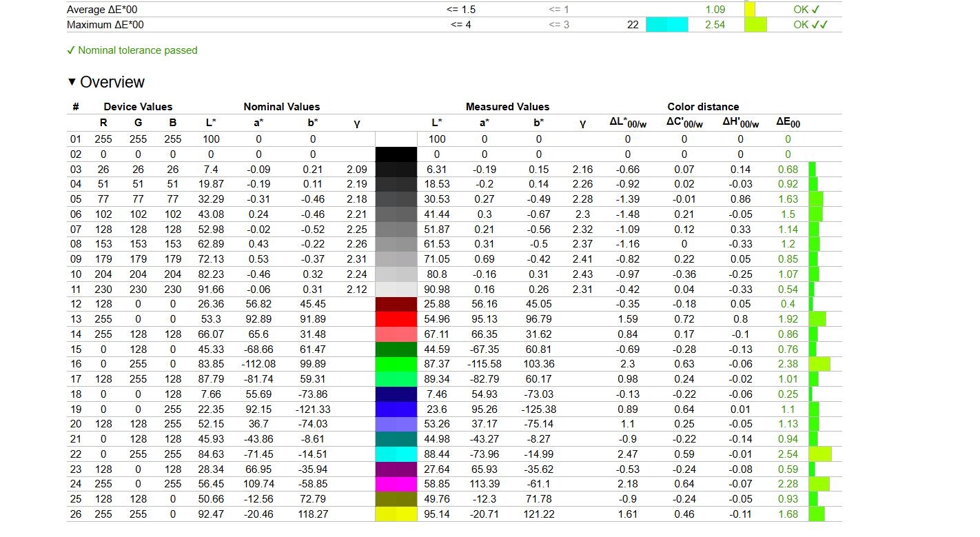Image resolution: width=980 pixels, height=537 pixels.
Task: Click the 'Measured Values' column group header
Action: [x=508, y=107]
